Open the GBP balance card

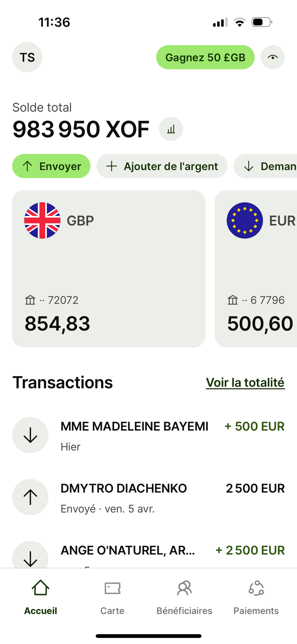pos(109,268)
